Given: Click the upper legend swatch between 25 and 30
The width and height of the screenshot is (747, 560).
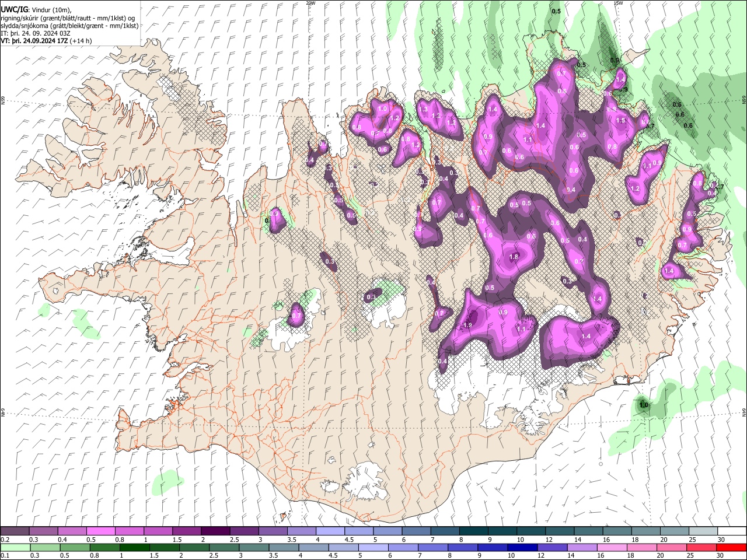Looking at the screenshot, I should (x=703, y=531).
